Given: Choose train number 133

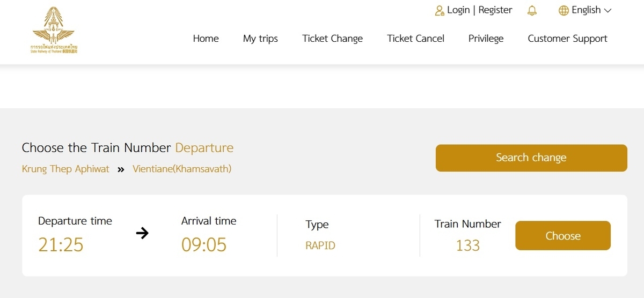Looking at the screenshot, I should tap(563, 235).
